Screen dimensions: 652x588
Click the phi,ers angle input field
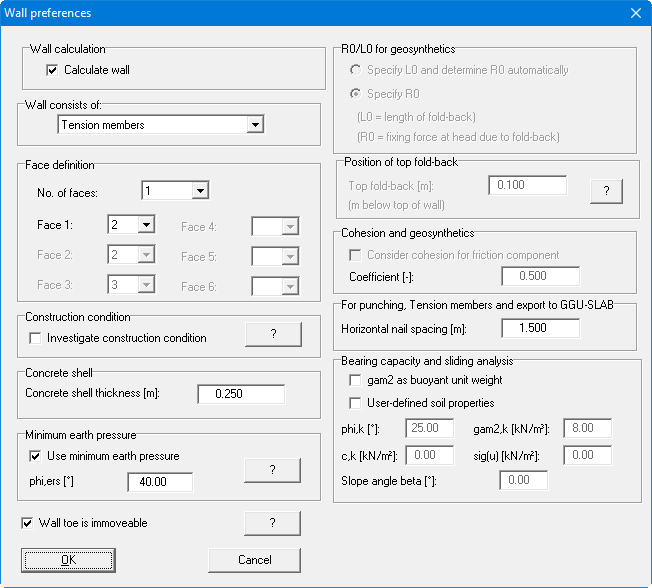click(x=159, y=483)
